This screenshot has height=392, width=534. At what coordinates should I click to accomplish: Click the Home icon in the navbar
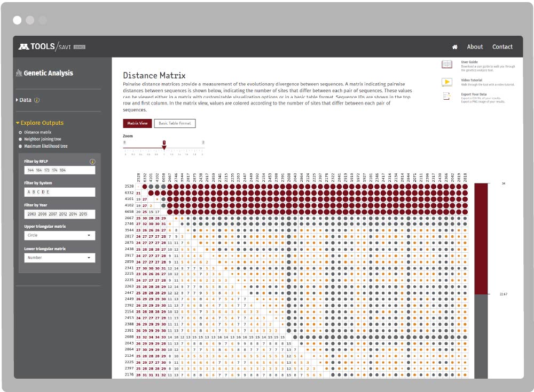click(454, 47)
